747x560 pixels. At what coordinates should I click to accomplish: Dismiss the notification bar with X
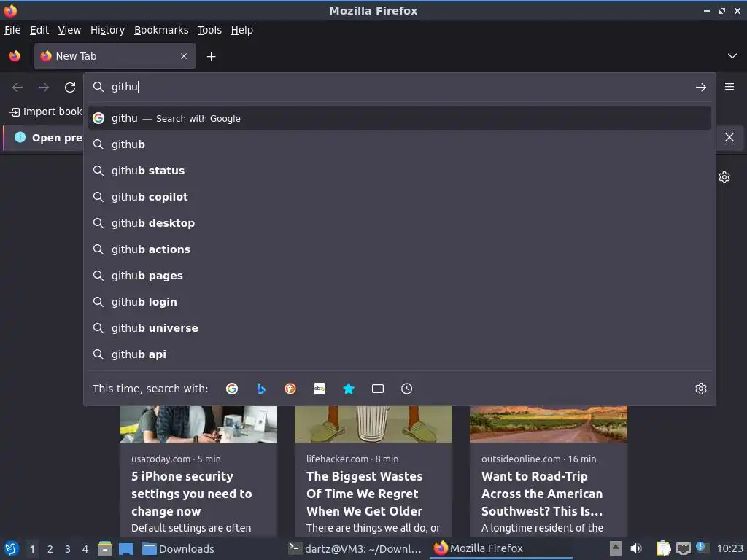[729, 137]
